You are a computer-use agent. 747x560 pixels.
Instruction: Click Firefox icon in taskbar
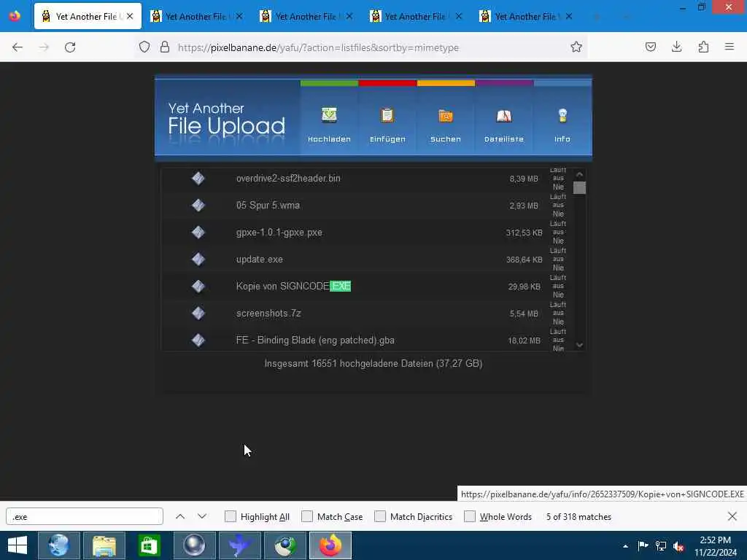[x=330, y=545]
